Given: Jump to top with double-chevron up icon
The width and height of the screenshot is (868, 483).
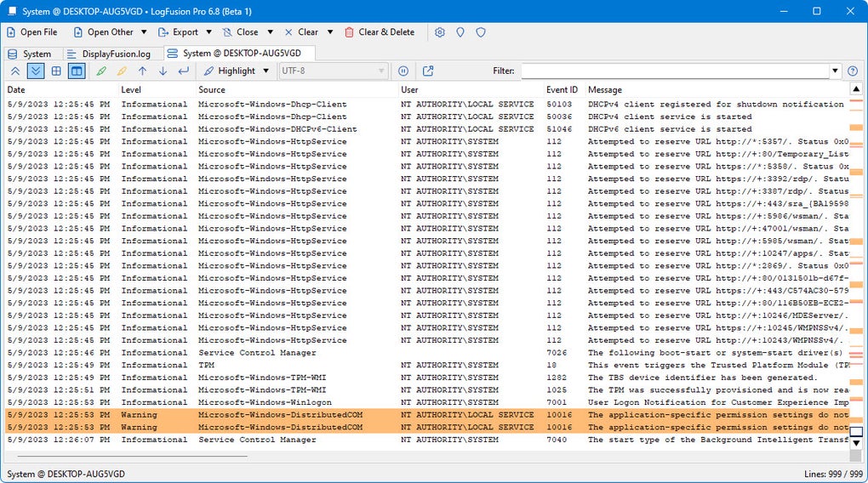Looking at the screenshot, I should pyautogui.click(x=15, y=71).
